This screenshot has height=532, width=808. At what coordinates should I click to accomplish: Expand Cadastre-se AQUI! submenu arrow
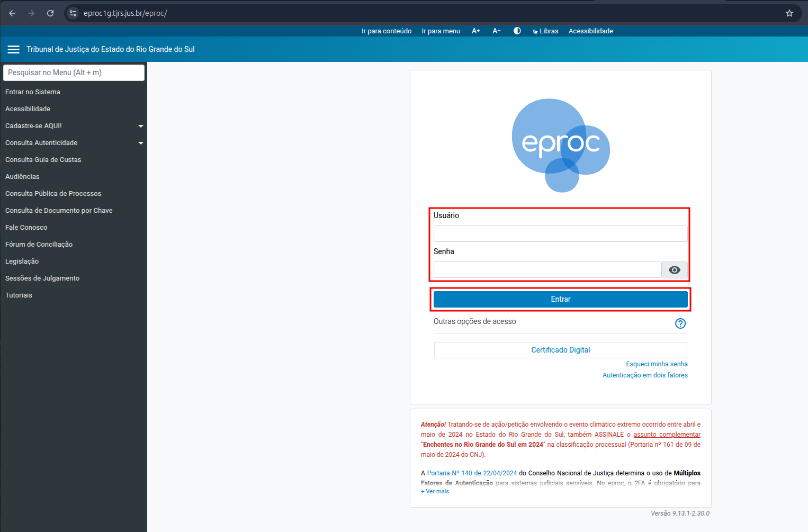coord(141,126)
